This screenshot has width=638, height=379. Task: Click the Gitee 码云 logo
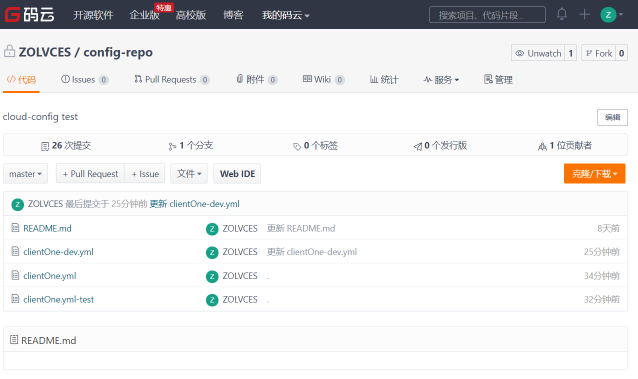29,15
